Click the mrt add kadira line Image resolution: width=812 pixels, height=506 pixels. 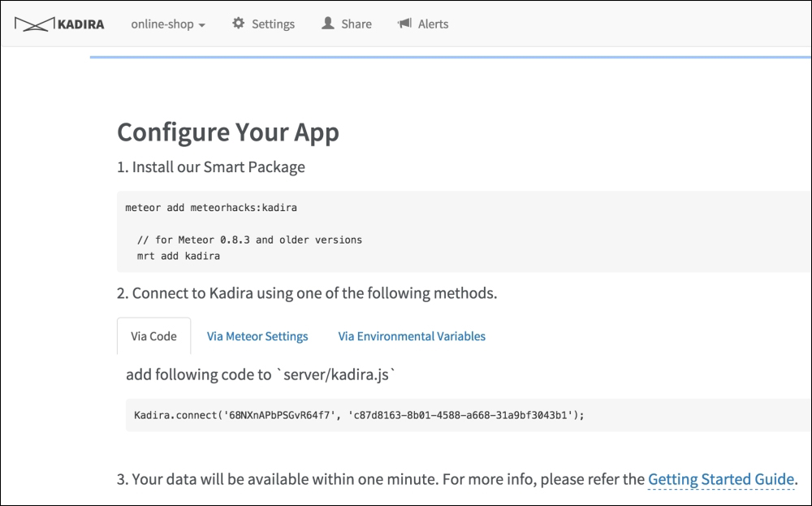179,256
